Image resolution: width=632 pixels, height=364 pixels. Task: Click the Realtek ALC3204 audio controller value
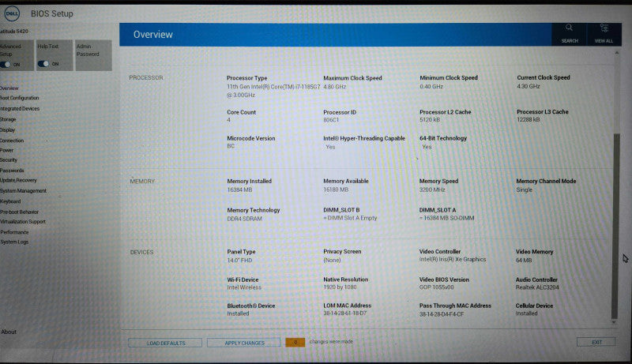pos(537,287)
